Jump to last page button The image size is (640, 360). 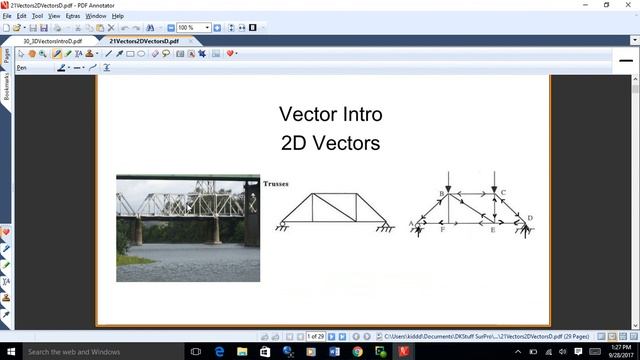pos(342,337)
